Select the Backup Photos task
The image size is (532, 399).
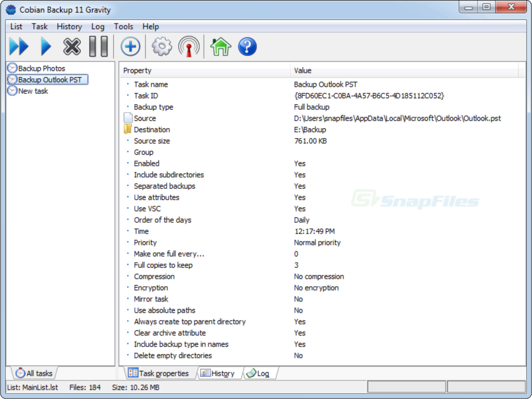(x=42, y=68)
